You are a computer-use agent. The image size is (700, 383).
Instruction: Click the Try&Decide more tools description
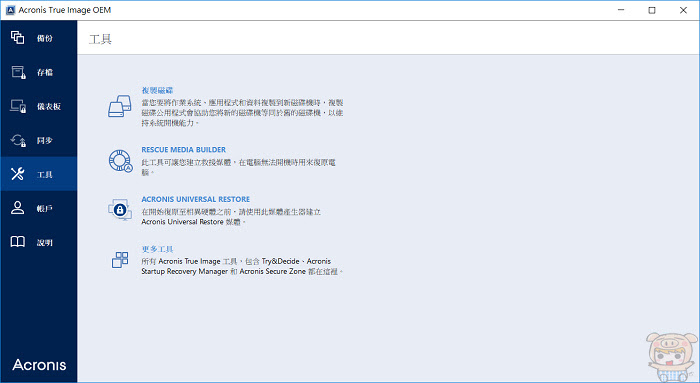(242, 266)
